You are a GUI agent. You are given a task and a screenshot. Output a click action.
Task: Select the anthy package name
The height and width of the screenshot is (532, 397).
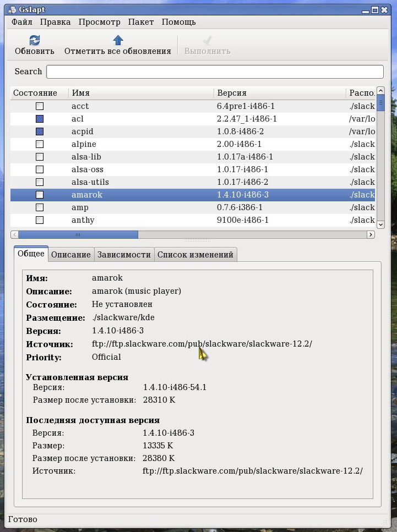(83, 220)
